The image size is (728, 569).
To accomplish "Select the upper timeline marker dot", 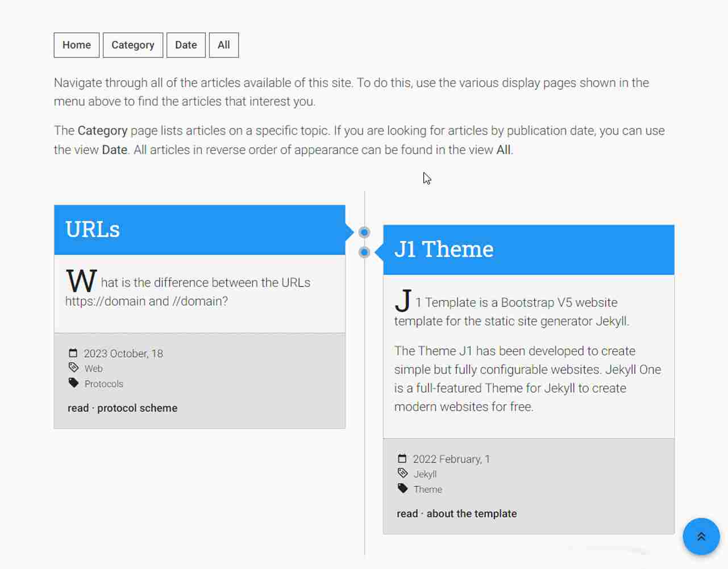I will click(x=365, y=232).
